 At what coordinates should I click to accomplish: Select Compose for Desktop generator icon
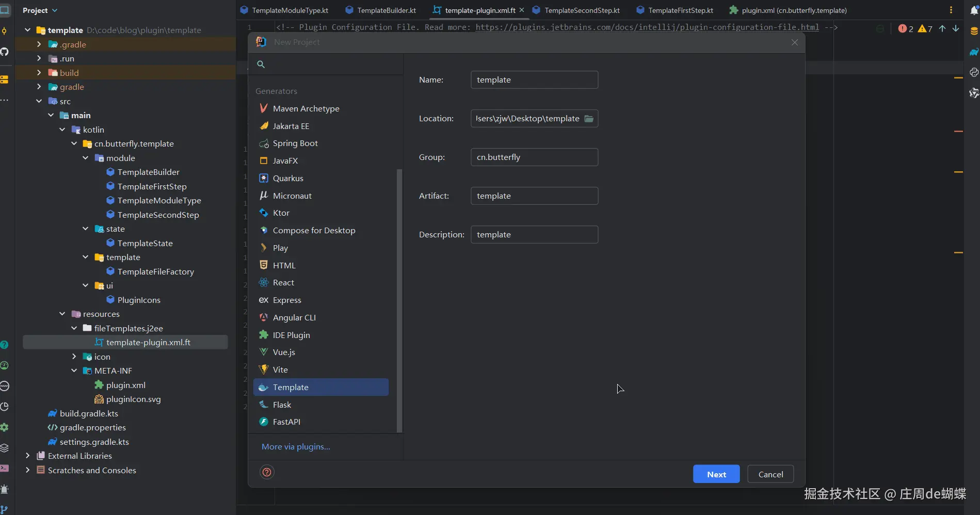click(x=264, y=230)
